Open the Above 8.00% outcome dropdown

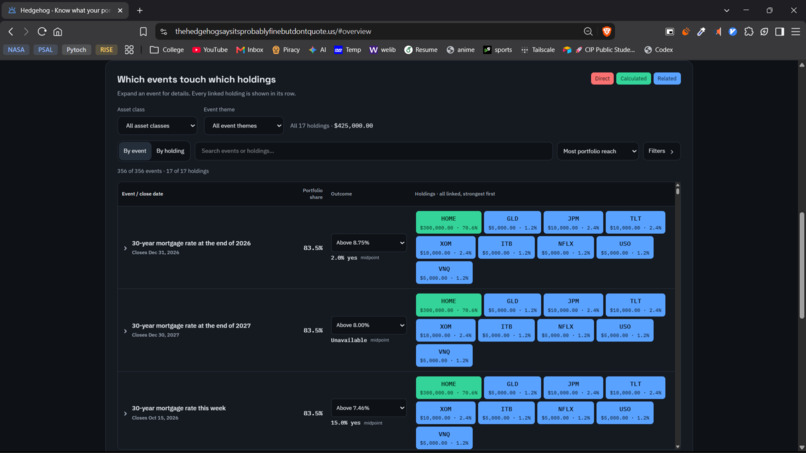tap(369, 325)
